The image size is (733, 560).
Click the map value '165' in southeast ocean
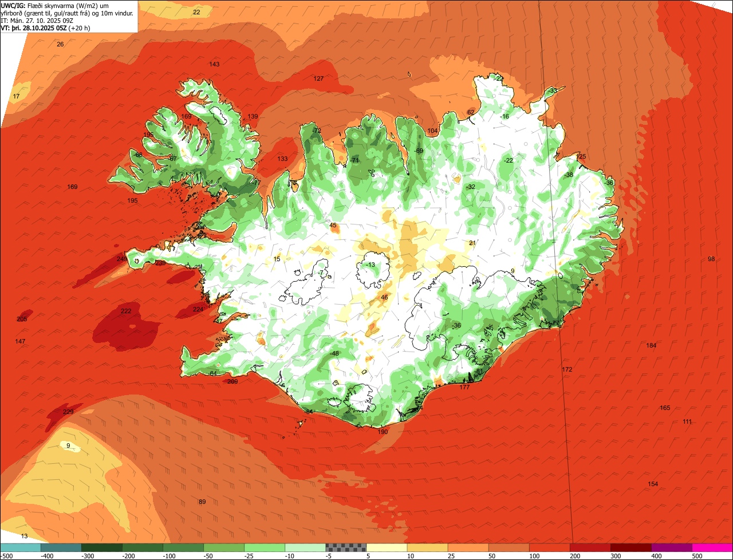pyautogui.click(x=665, y=408)
